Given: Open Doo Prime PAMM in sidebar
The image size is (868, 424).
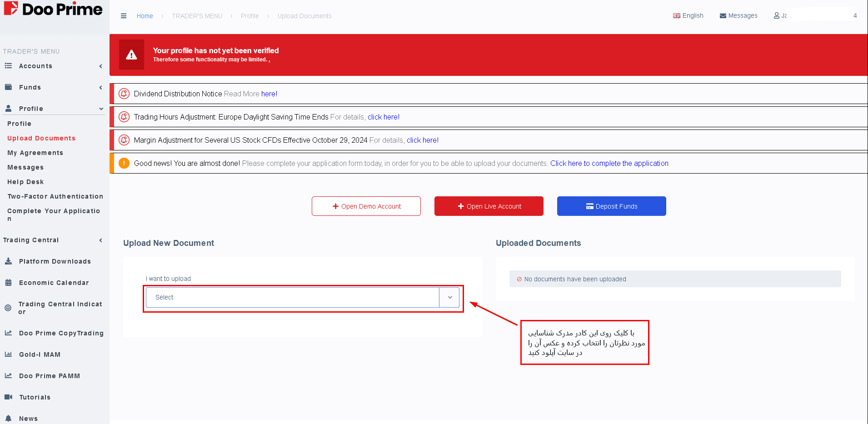Looking at the screenshot, I should (50, 376).
